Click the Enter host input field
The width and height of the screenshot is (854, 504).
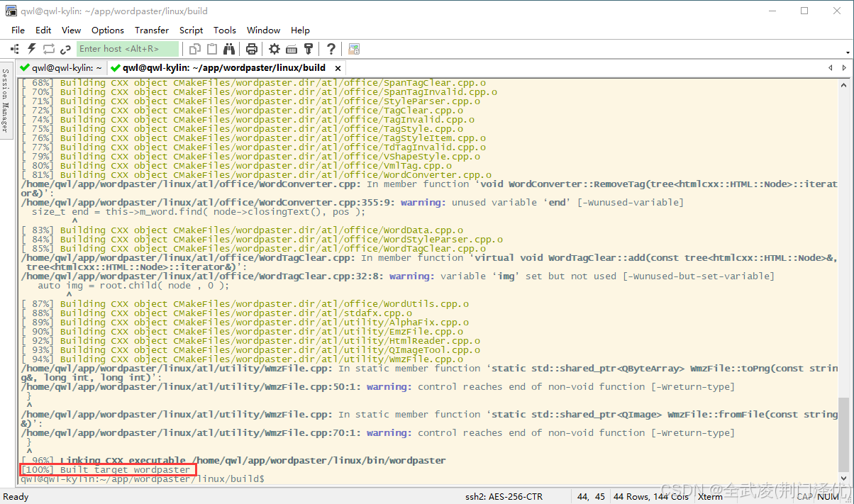pos(127,49)
